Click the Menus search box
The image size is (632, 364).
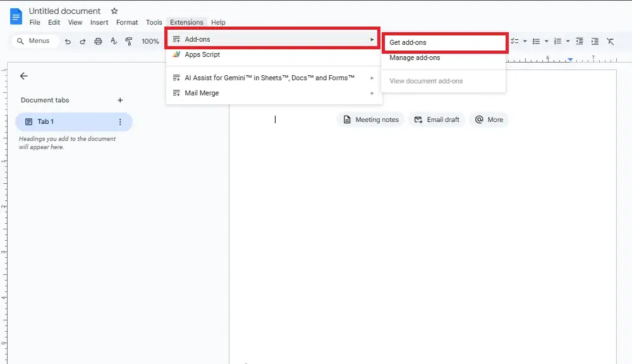(35, 41)
